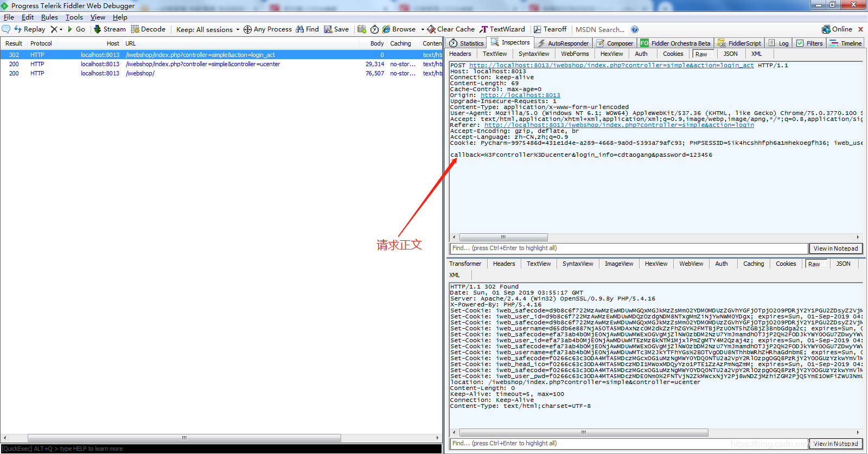Switch to the Filters tab
868x454 pixels.
(x=809, y=43)
